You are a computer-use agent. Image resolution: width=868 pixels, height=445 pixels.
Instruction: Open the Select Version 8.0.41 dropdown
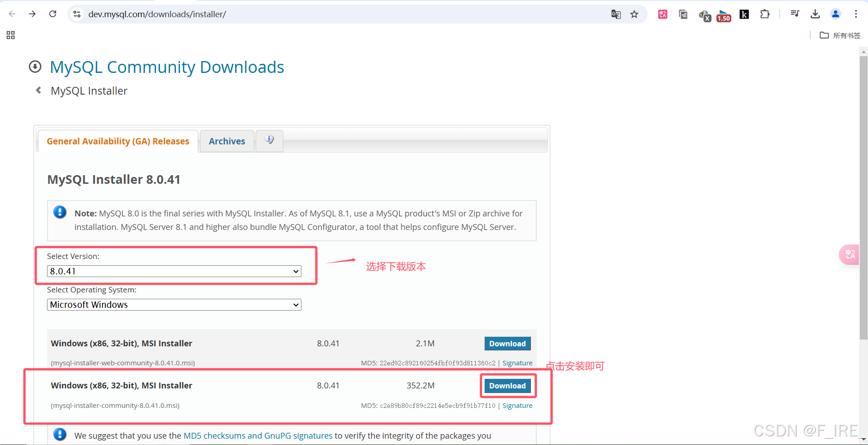click(x=174, y=271)
